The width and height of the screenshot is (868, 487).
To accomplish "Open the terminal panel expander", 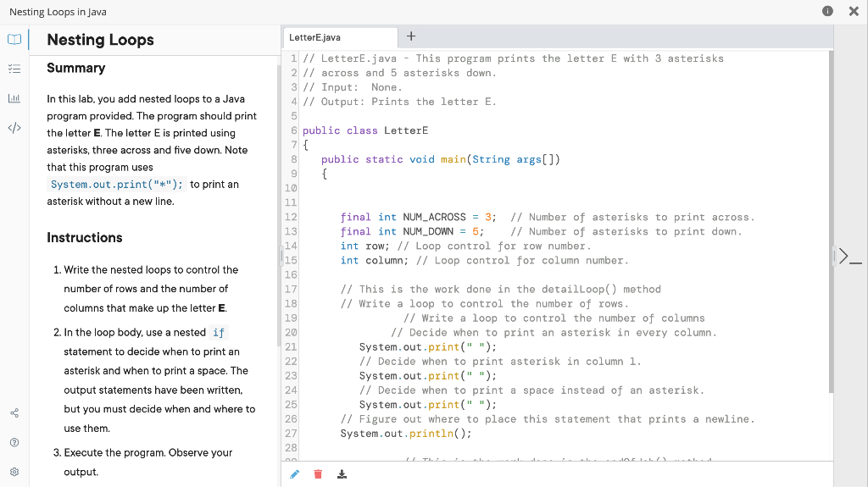I will pos(850,257).
